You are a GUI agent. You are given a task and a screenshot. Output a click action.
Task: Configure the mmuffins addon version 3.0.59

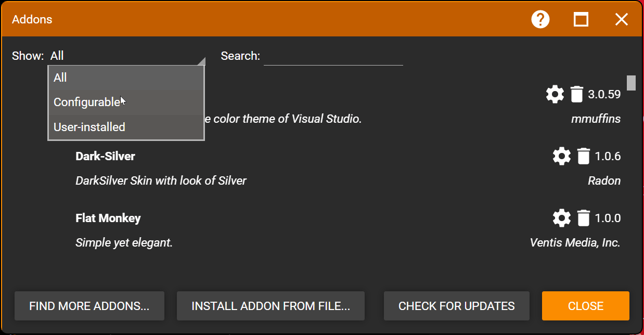click(x=555, y=94)
